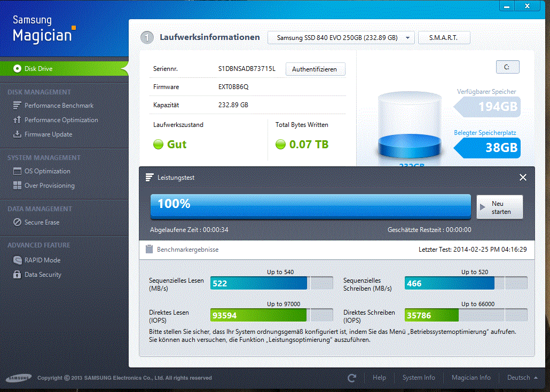Viewport: 550px width, 392px height.
Task: Click the Secure Erase prohibition icon
Action: pos(17,222)
